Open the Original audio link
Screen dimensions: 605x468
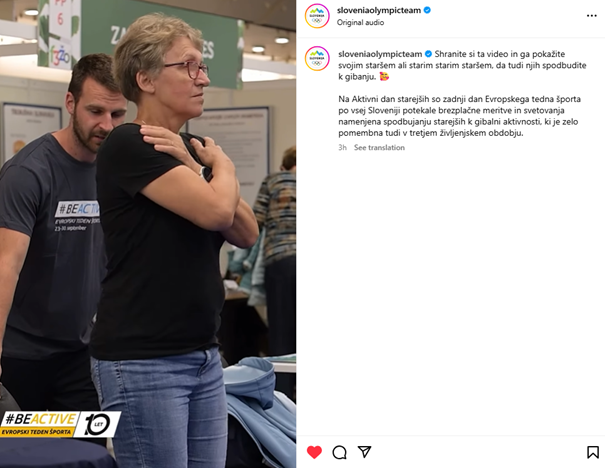tap(360, 22)
